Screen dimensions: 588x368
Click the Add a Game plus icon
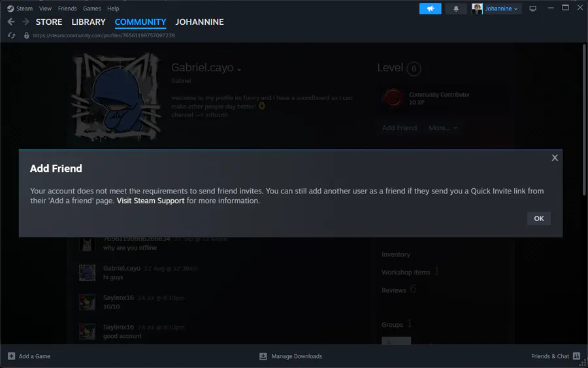pyautogui.click(x=11, y=356)
